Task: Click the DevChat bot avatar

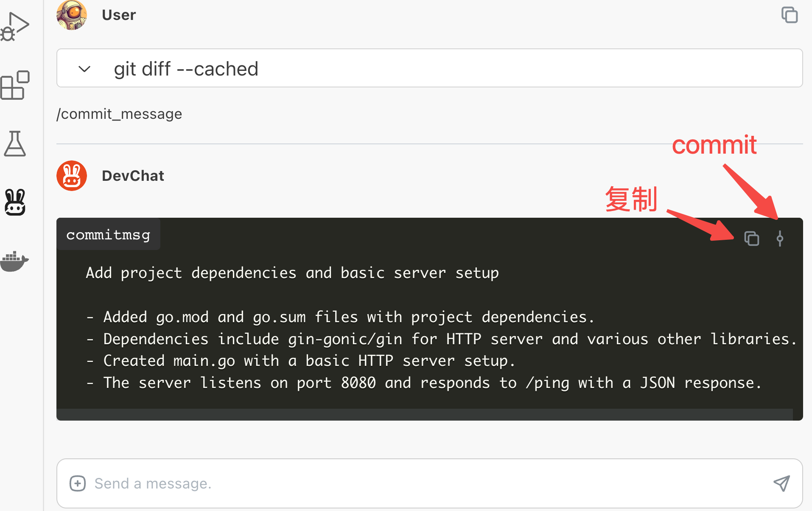Action: pyautogui.click(x=72, y=176)
